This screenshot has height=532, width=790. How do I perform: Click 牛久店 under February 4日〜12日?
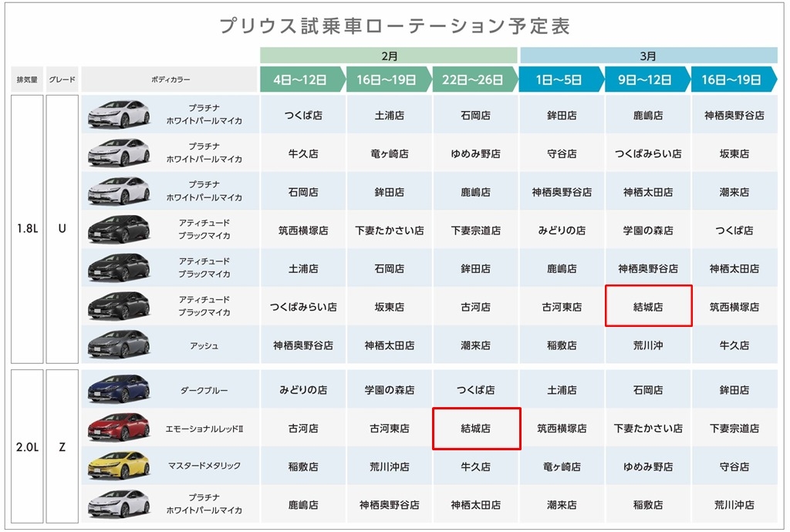pyautogui.click(x=302, y=153)
